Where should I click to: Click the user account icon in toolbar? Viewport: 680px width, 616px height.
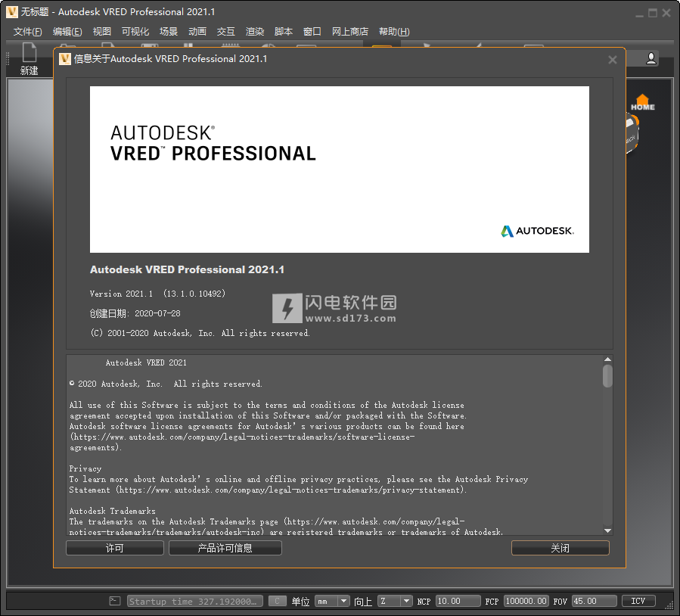point(651,58)
